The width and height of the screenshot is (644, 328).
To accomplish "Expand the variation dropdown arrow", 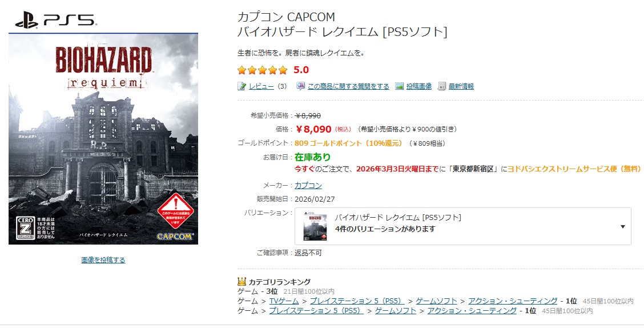I will 623,227.
